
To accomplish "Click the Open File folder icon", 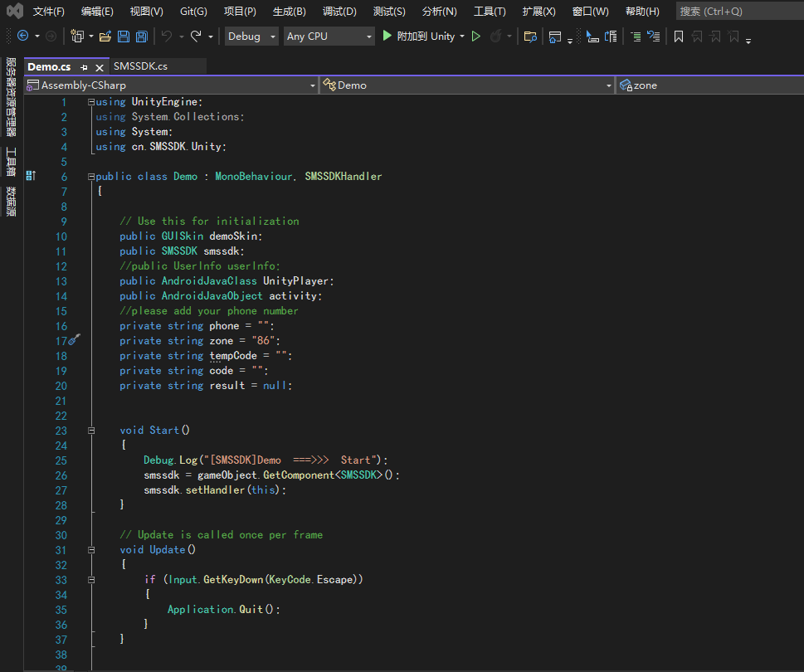I will tap(105, 37).
